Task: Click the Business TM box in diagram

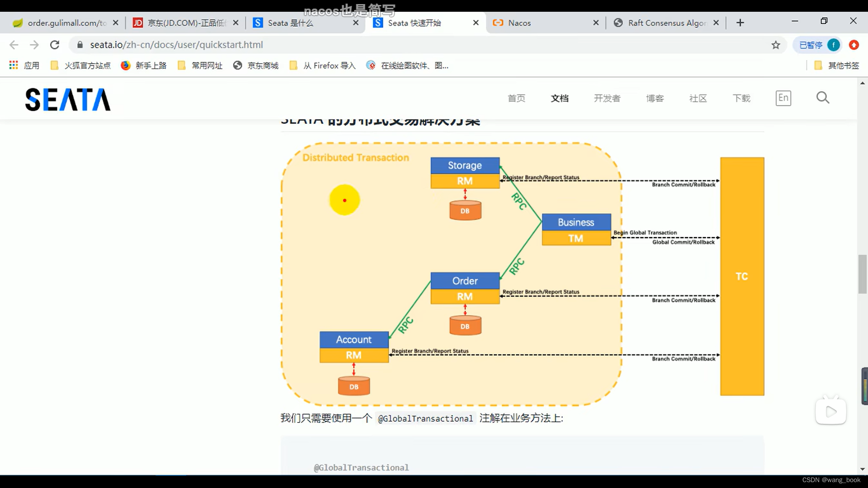Action: [x=576, y=230]
